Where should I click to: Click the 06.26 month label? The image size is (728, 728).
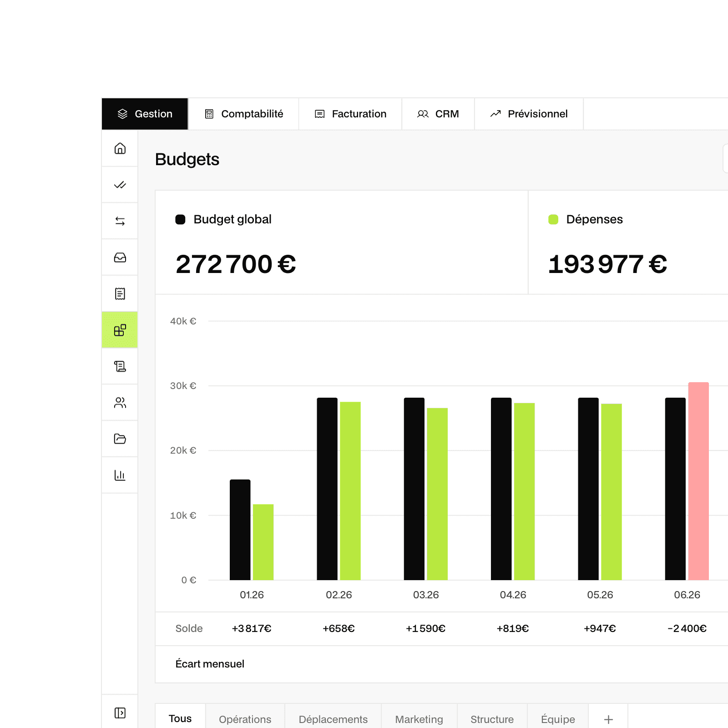(687, 595)
